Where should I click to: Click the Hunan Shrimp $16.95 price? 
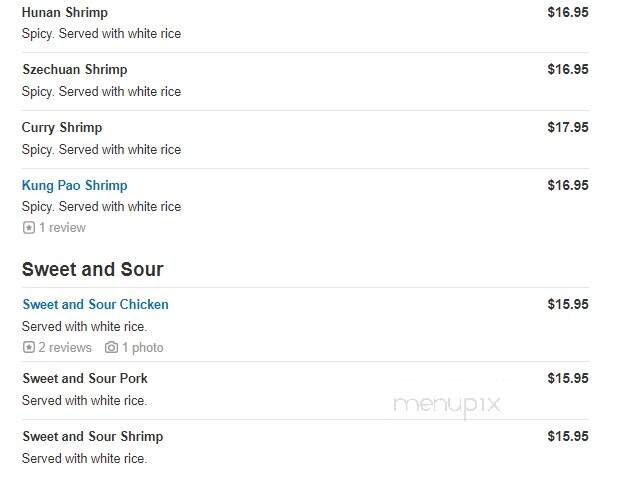(567, 12)
